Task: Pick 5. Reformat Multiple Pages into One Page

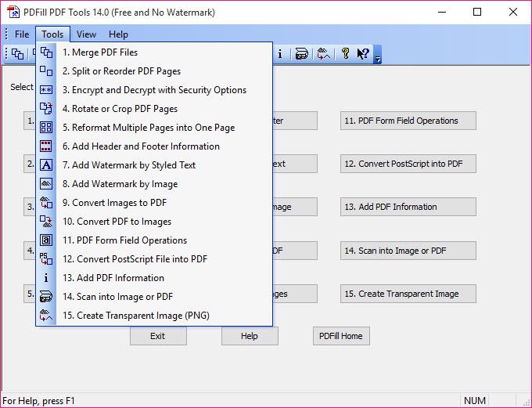Action: pyautogui.click(x=154, y=128)
